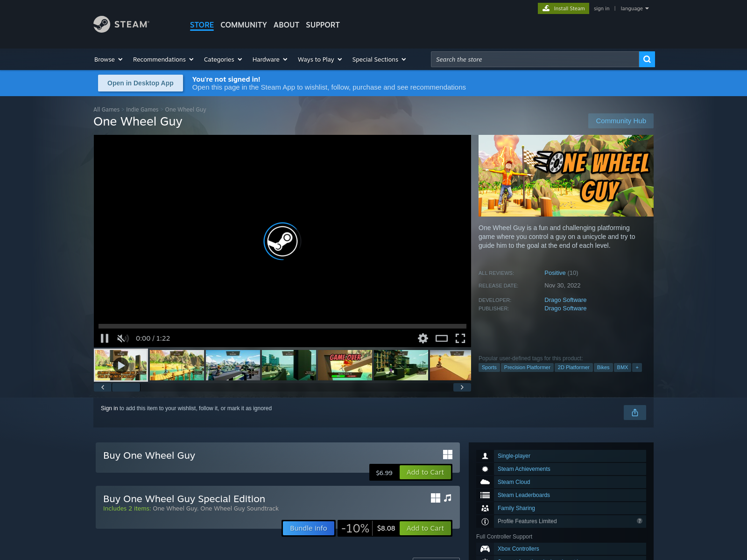The image size is (747, 560).
Task: Expand the Recommendations menu
Action: coord(163,59)
